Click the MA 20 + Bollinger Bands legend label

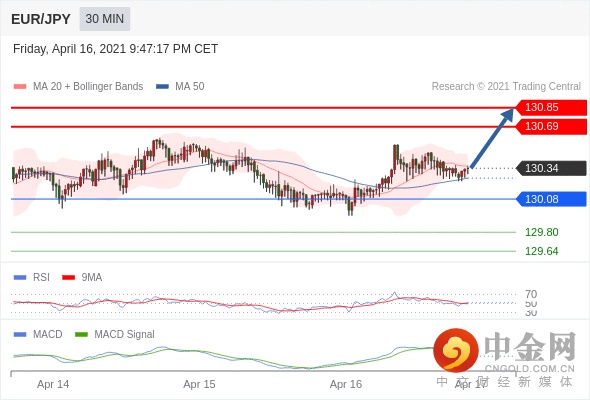(88, 87)
